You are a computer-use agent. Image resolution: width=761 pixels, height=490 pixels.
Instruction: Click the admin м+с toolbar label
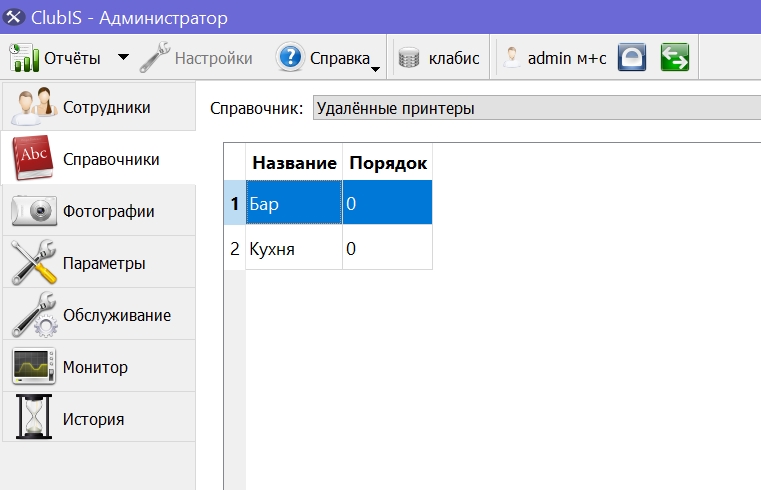point(567,58)
